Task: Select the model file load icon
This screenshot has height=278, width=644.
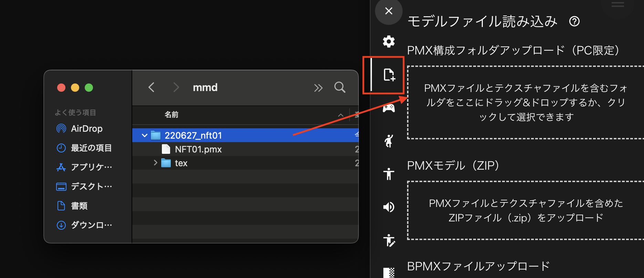Action: tap(389, 75)
